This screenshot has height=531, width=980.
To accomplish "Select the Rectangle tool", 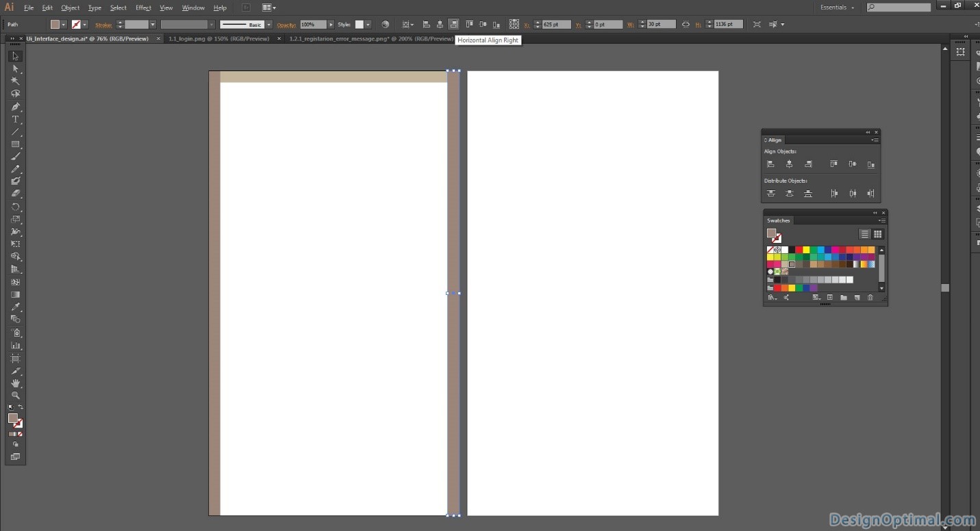I will [x=15, y=144].
